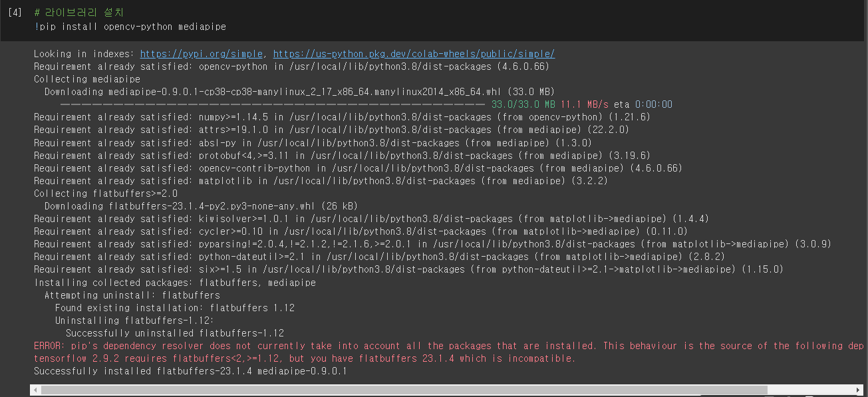
Task: Click the dashed download progress bar
Action: click(273, 104)
